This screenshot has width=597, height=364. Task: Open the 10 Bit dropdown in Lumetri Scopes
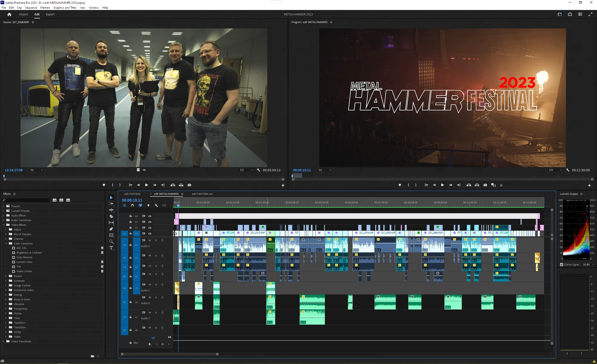[x=588, y=264]
